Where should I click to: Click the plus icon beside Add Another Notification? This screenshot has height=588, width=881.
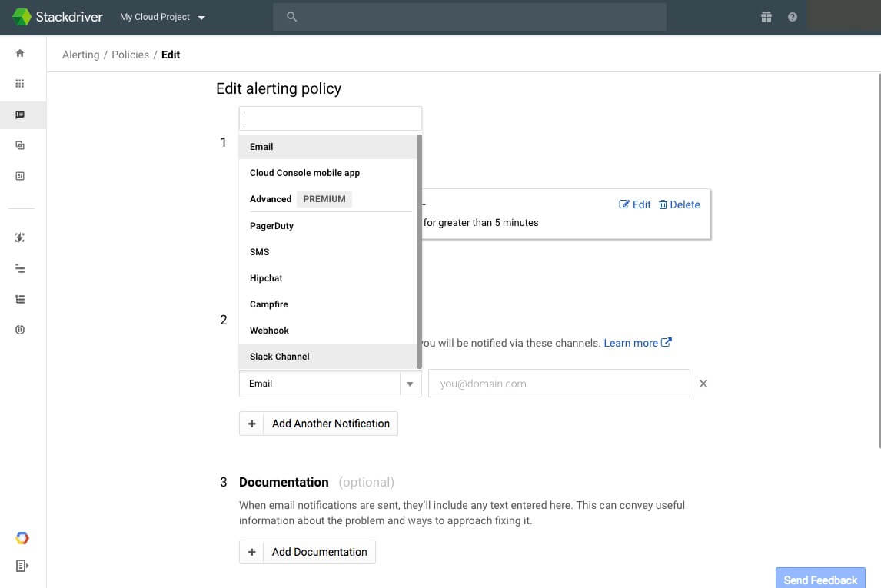tap(251, 424)
